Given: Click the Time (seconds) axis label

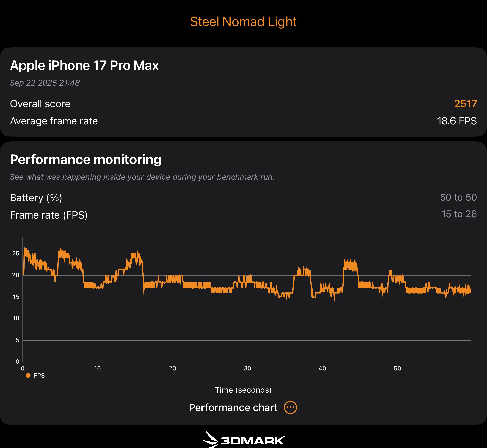Looking at the screenshot, I should 243,390.
